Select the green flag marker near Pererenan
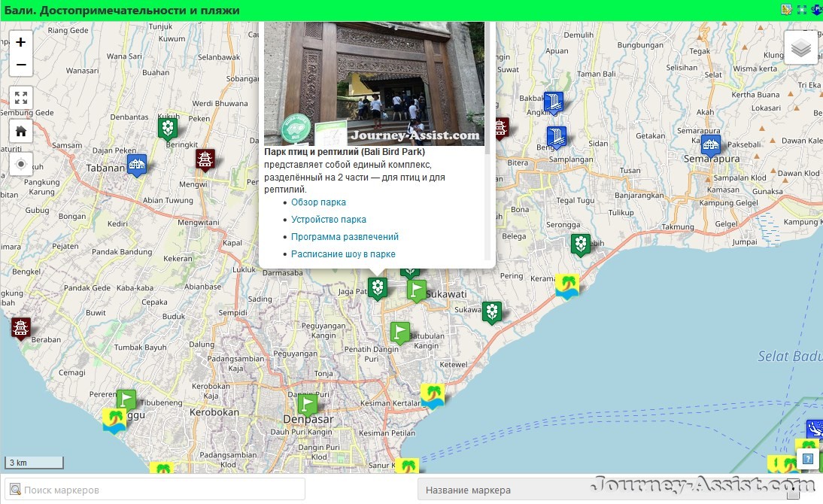Viewport: 823px width, 504px height. coord(126,401)
